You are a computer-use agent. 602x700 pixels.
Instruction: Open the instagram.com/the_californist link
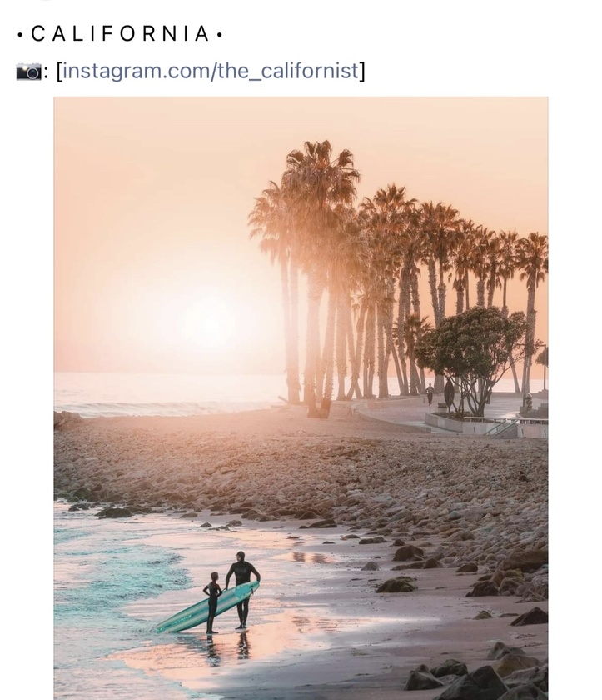coord(210,71)
